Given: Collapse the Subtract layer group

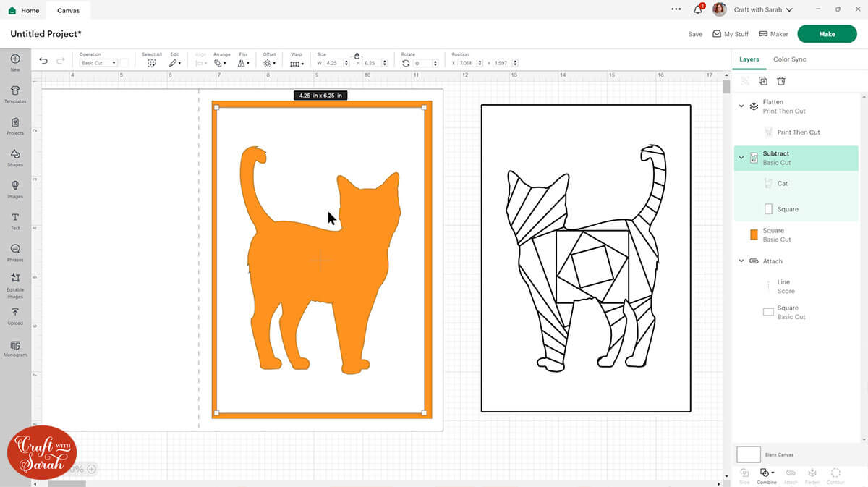Looking at the screenshot, I should (x=741, y=158).
